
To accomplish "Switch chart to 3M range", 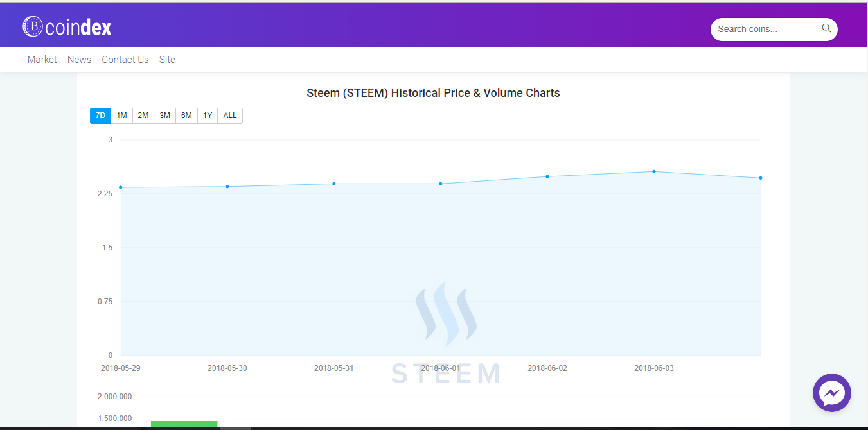I will click(x=165, y=116).
